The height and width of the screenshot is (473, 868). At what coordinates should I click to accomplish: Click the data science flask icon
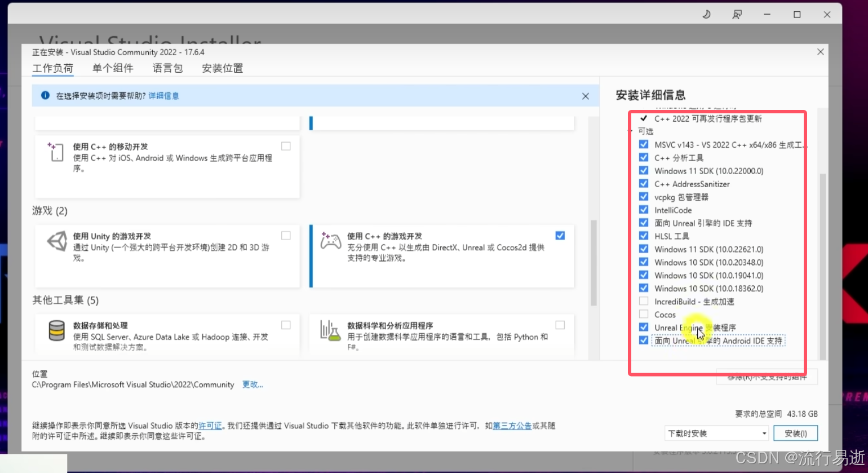pos(331,330)
